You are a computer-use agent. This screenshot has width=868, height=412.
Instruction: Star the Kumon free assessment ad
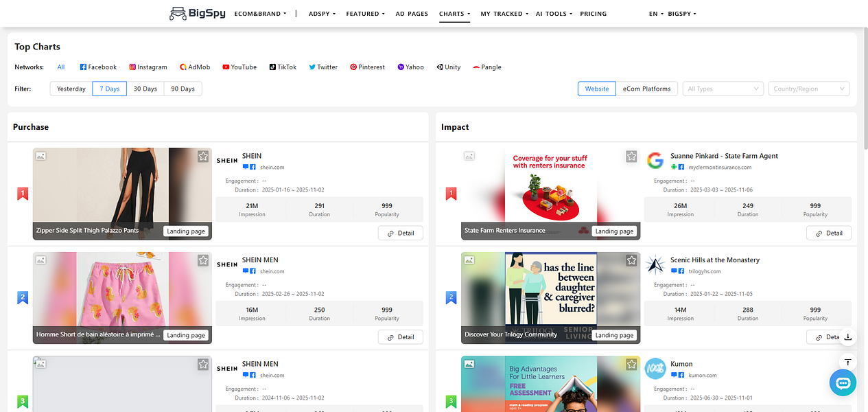click(631, 365)
